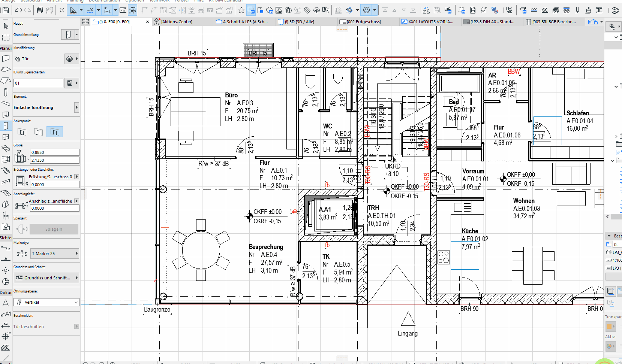
Task: Toggle the snap to grid frame icon
Action: tap(133, 10)
